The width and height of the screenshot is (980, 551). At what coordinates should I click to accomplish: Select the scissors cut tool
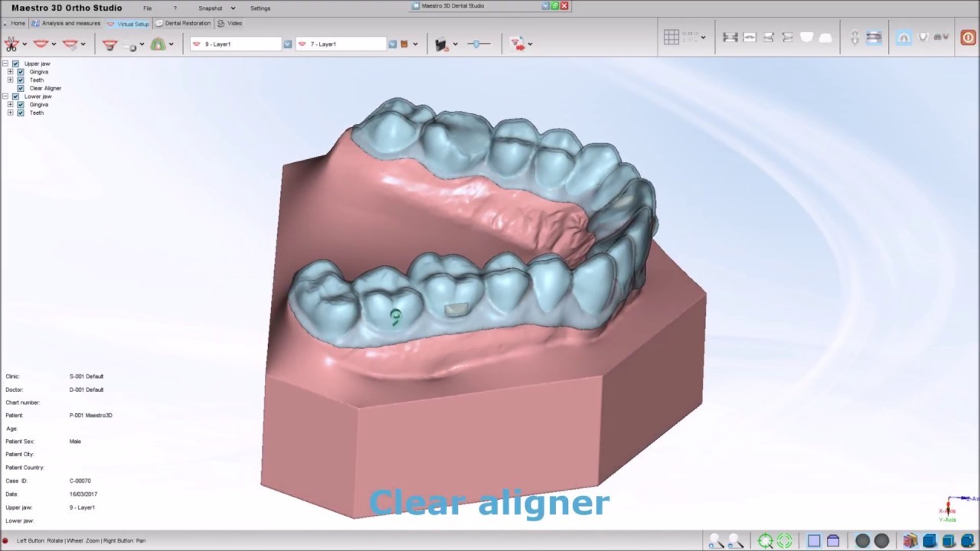11,44
